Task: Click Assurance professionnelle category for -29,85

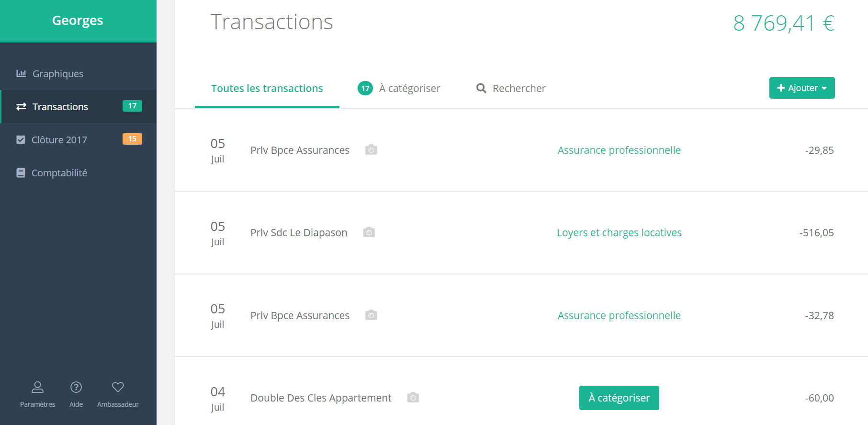Action: tap(619, 150)
